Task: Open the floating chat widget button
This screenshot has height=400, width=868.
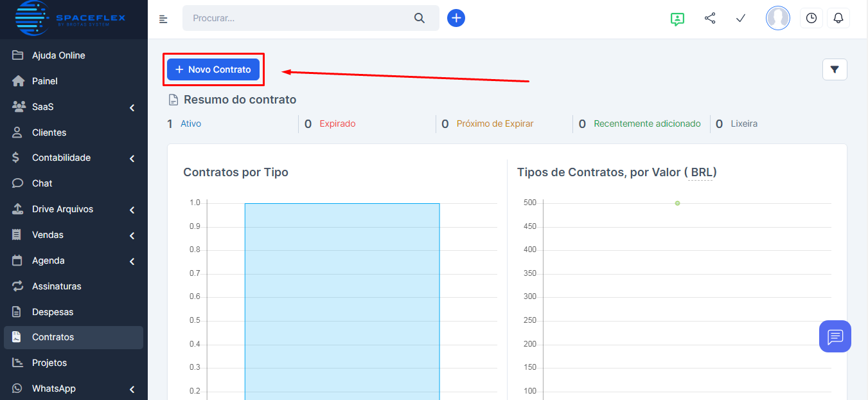Action: pyautogui.click(x=835, y=336)
